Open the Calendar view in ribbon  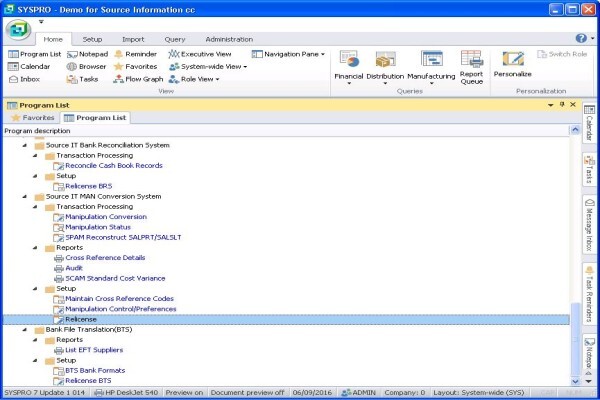click(x=29, y=67)
